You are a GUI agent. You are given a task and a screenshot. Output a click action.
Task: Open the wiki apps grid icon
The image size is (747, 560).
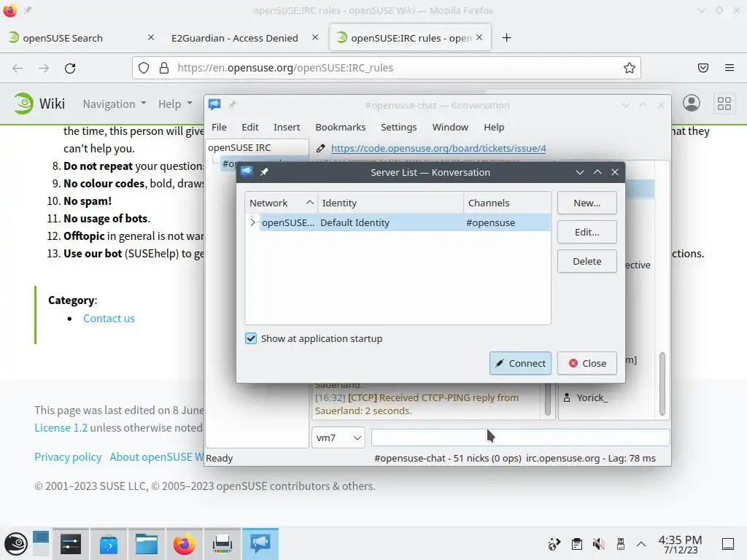point(724,104)
